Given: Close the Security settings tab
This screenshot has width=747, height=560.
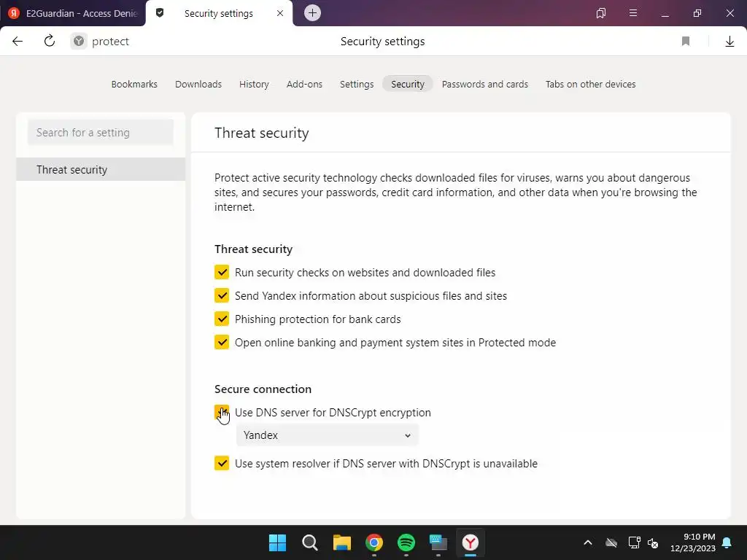Looking at the screenshot, I should pyautogui.click(x=280, y=13).
